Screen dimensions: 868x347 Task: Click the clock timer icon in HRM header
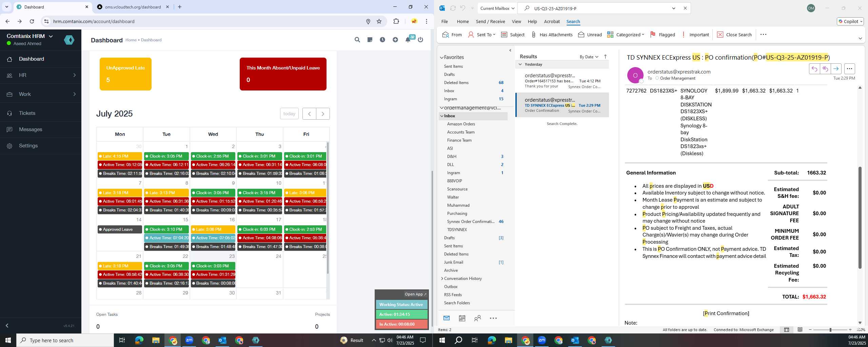click(x=382, y=40)
